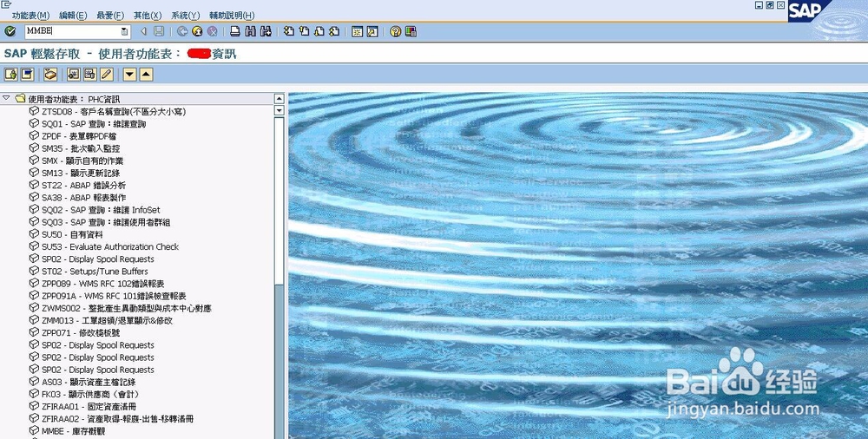Open the 其他(X) menu
Image resolution: width=868 pixels, height=439 pixels.
tap(148, 16)
